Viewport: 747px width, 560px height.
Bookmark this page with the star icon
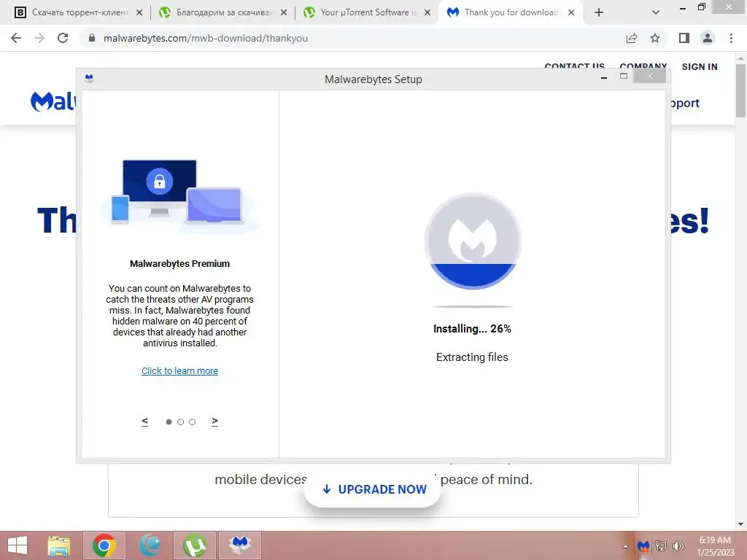click(655, 38)
